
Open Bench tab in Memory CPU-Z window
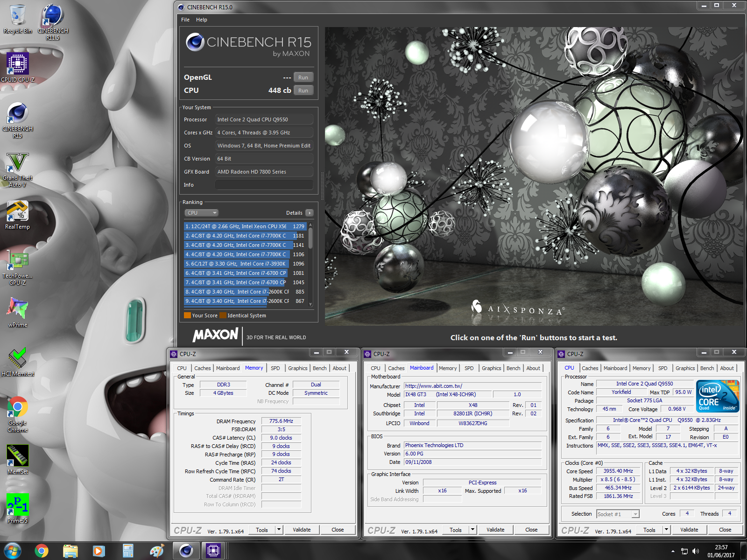(x=320, y=368)
